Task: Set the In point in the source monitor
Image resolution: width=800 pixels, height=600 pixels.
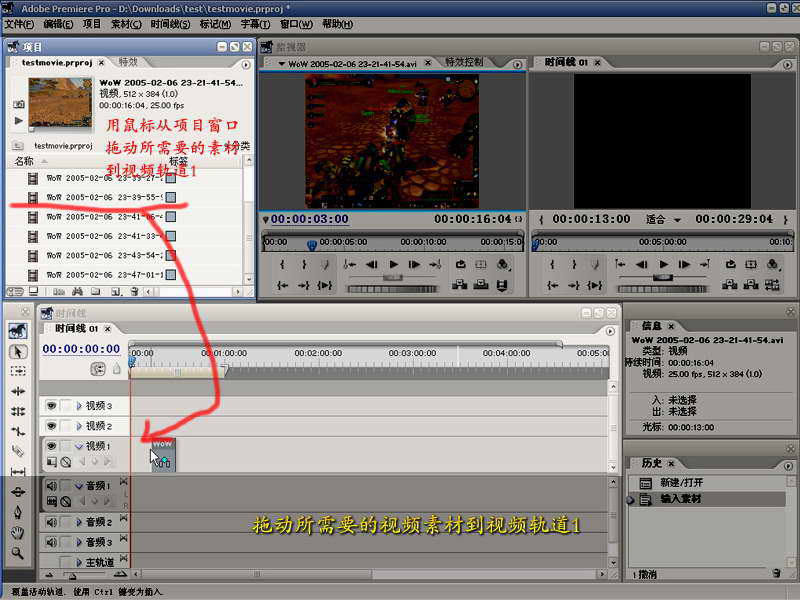Action: (x=282, y=264)
